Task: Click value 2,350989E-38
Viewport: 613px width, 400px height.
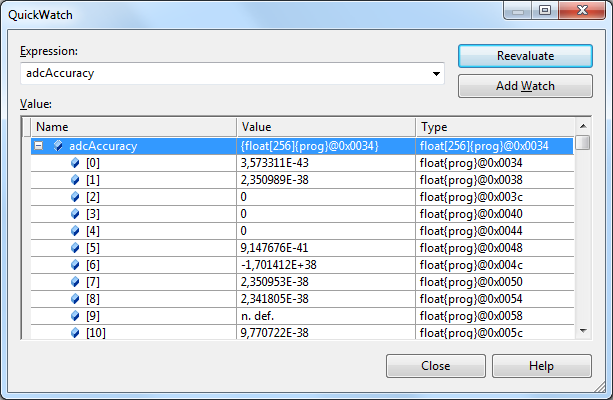Action: point(274,180)
